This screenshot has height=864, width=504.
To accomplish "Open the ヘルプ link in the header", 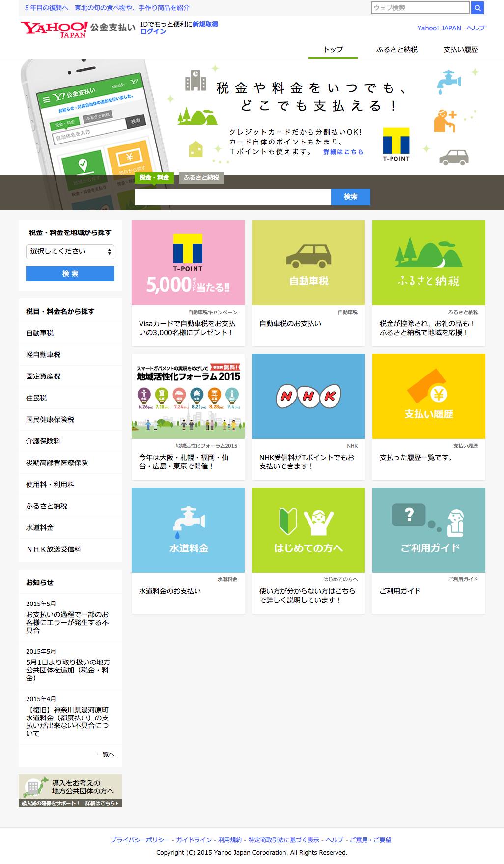I will click(476, 28).
